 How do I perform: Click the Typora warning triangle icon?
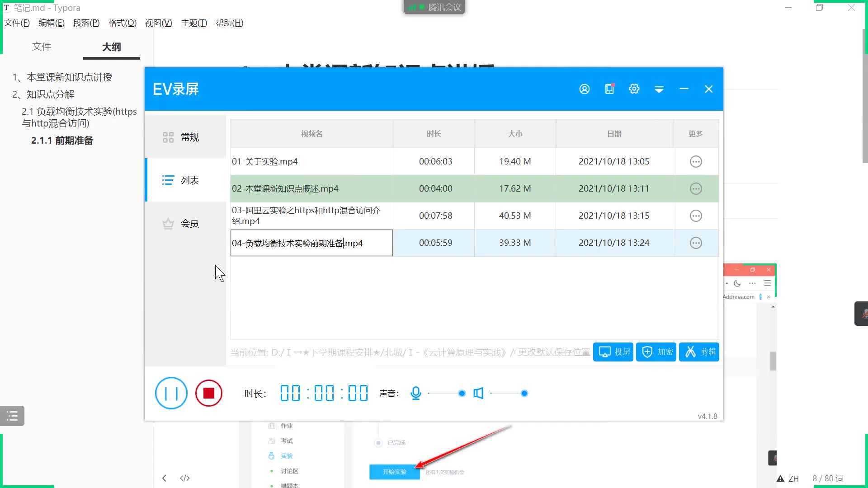click(780, 479)
